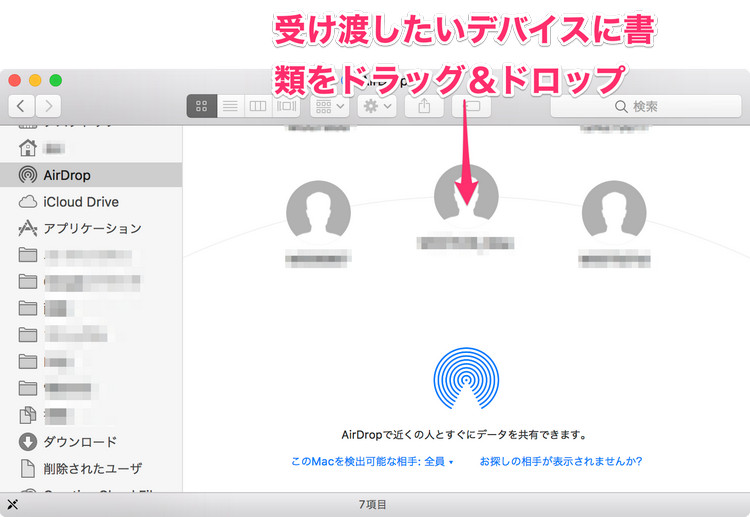This screenshot has height=517, width=750.
Task: Open iCloud Drive in the sidebar
Action: click(91, 202)
